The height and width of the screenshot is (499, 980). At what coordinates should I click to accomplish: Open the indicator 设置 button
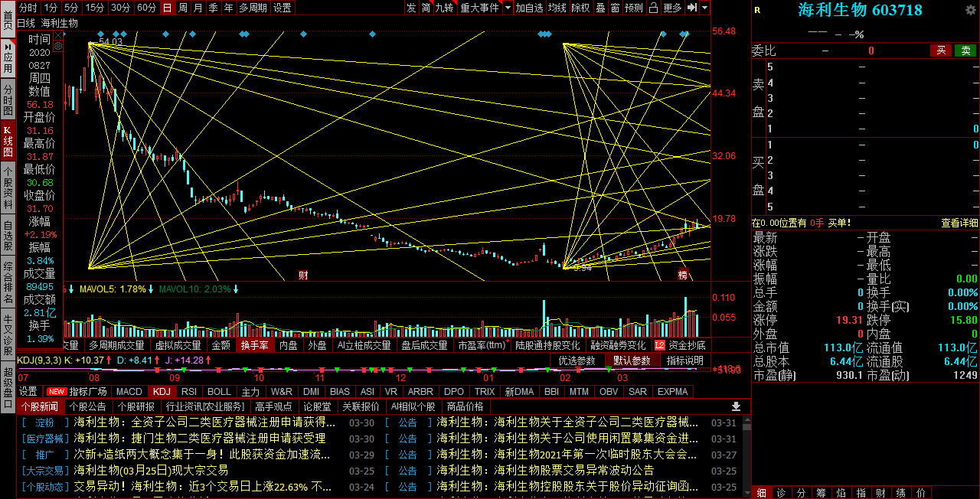coord(28,391)
